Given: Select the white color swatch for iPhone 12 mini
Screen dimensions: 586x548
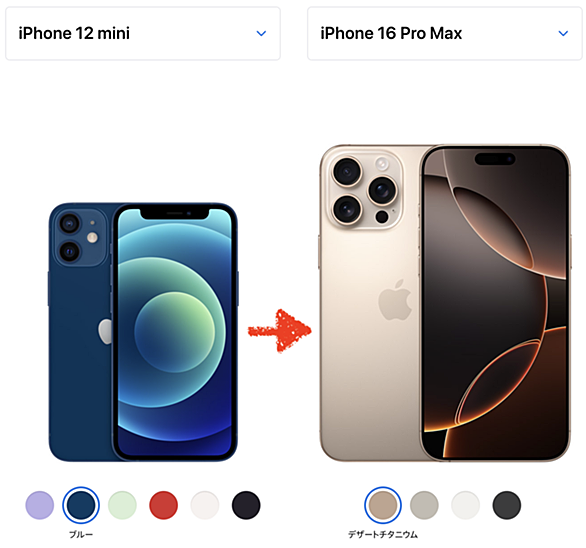Looking at the screenshot, I should 205,505.
